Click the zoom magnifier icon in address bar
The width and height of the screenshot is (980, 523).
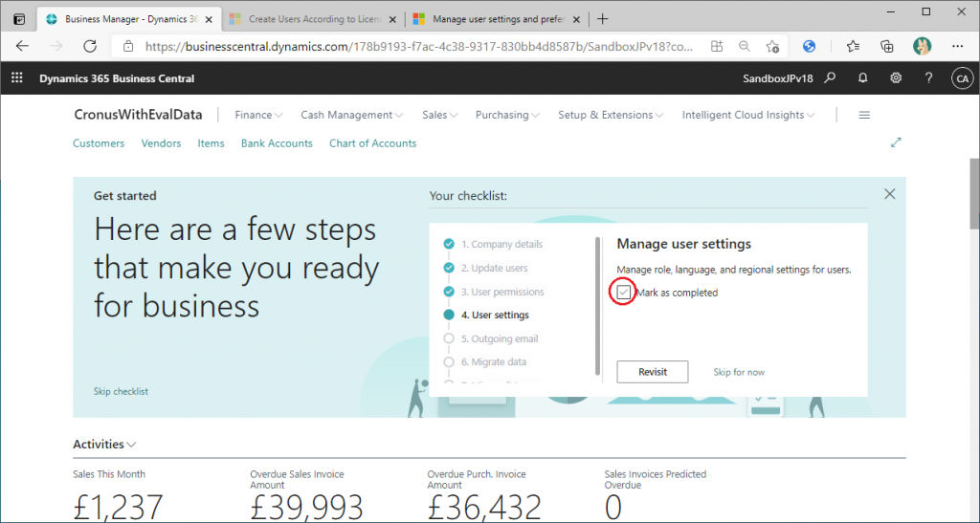pos(744,46)
